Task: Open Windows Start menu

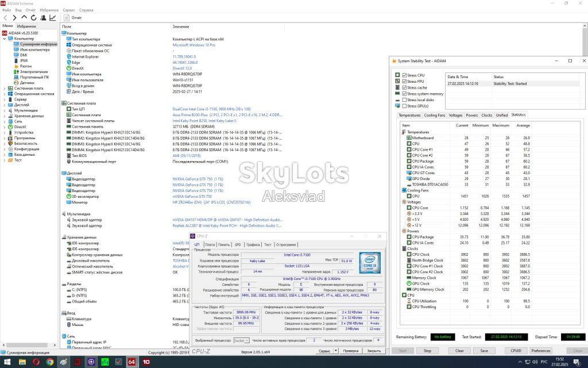Action: [x=7, y=362]
